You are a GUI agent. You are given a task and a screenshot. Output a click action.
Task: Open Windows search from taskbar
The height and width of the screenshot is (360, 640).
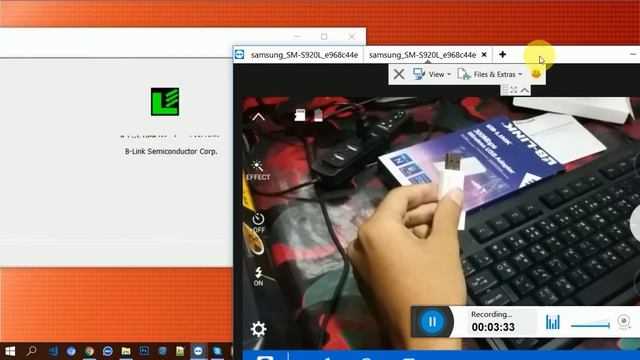pos(31,351)
